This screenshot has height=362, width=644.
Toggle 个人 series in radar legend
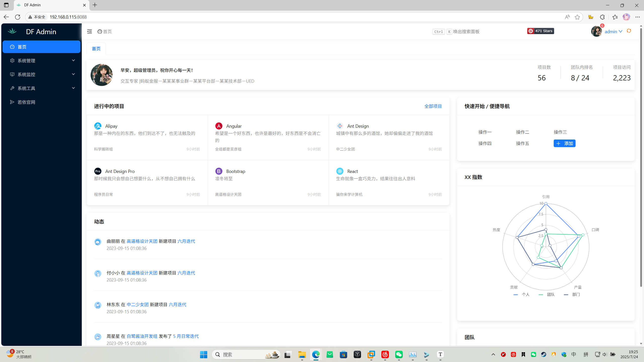[521, 294]
